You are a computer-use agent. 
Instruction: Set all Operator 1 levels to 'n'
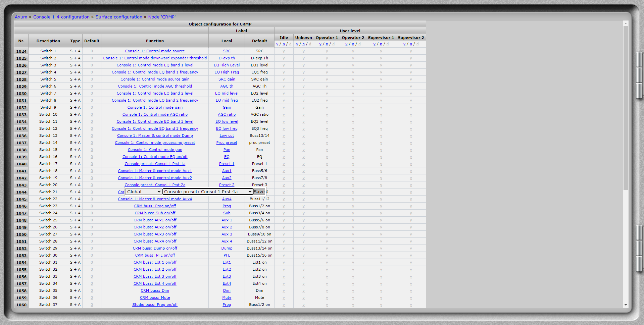pos(327,44)
